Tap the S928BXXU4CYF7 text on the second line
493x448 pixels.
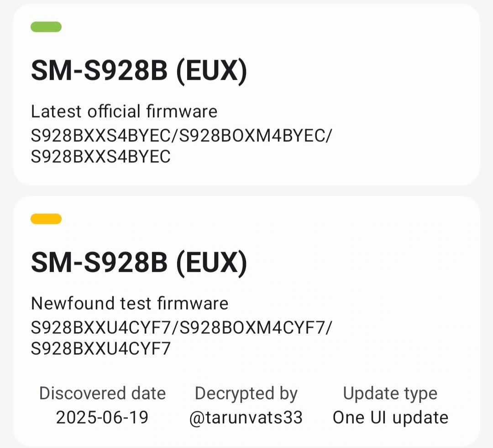[101, 349]
